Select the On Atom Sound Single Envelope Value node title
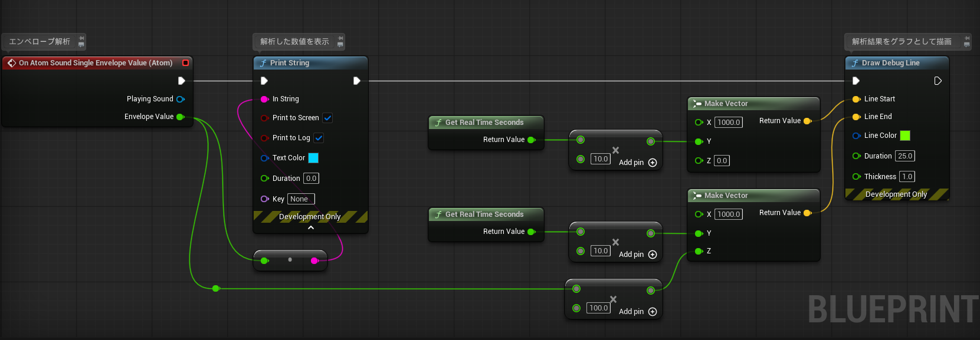 96,63
